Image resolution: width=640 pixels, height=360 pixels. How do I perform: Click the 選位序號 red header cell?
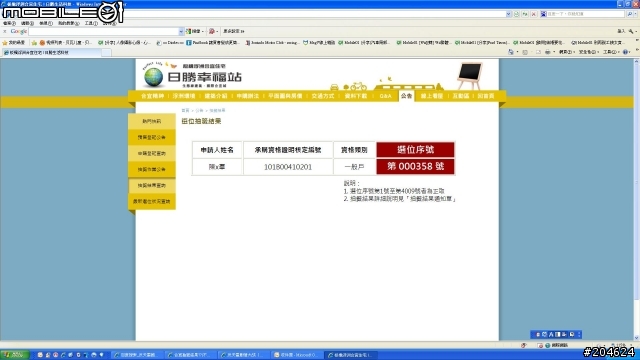tap(415, 149)
